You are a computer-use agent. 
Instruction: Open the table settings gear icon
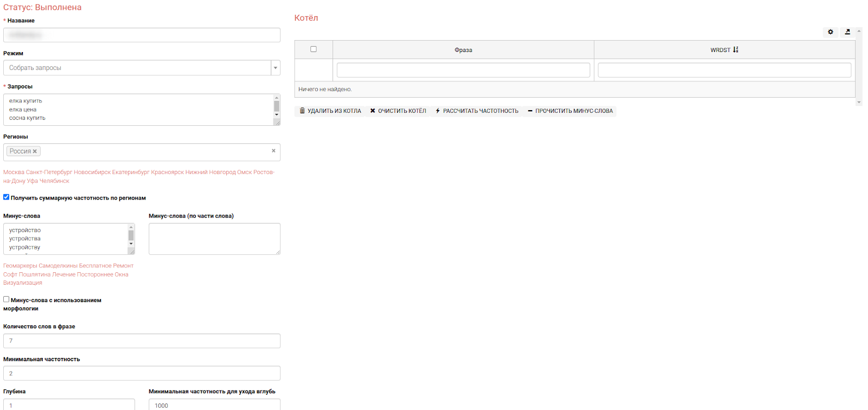pyautogui.click(x=830, y=32)
